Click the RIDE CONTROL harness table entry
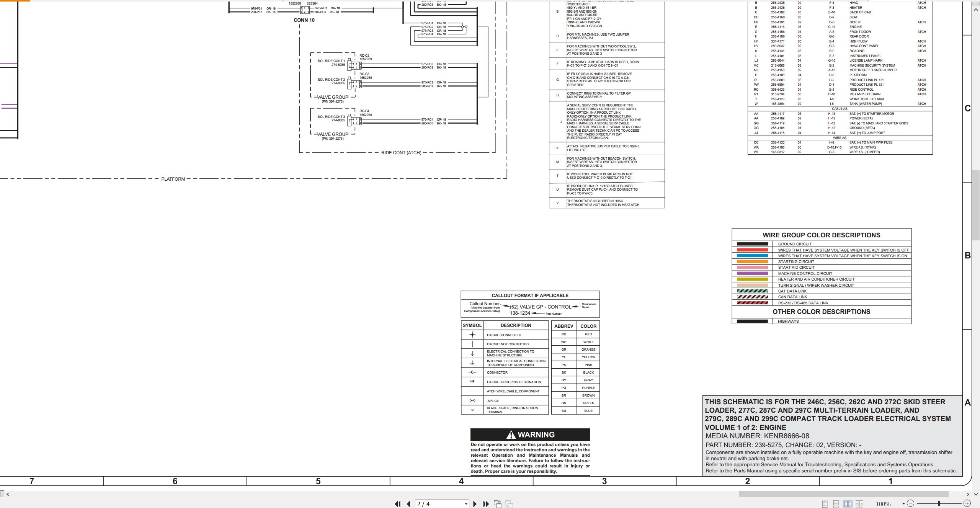The width and height of the screenshot is (980, 508). (861, 90)
